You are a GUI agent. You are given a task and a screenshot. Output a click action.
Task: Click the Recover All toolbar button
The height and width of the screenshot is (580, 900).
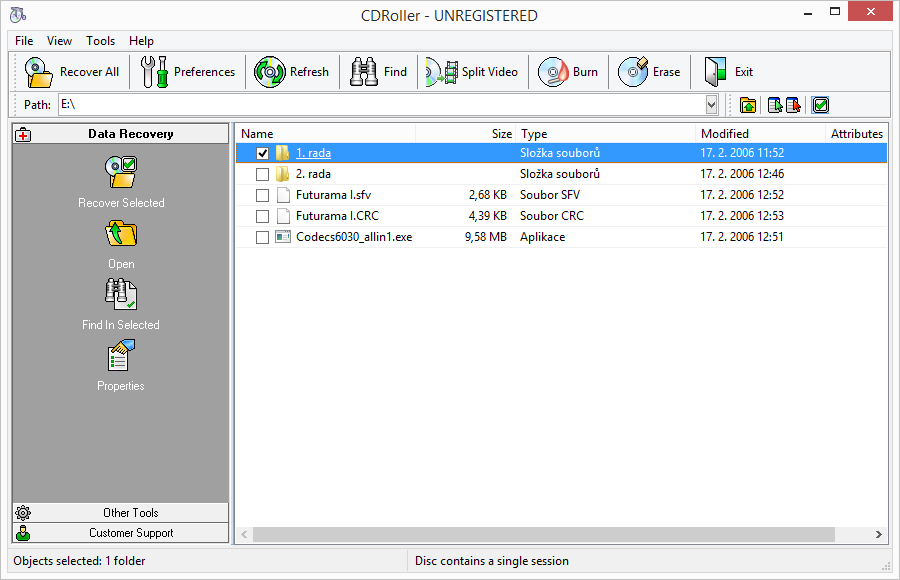click(71, 72)
